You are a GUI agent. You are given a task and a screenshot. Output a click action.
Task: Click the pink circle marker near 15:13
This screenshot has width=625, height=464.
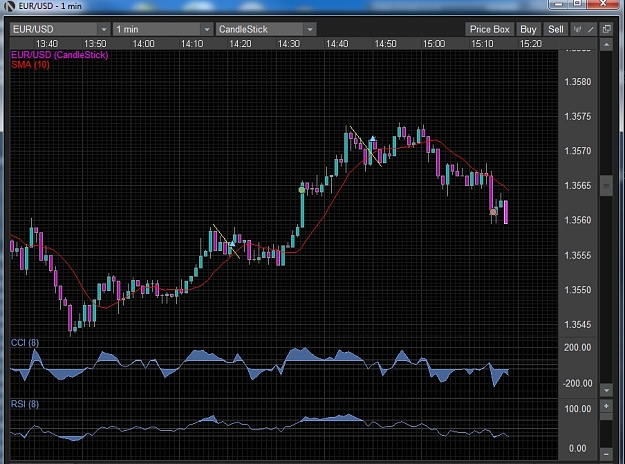[x=493, y=212]
